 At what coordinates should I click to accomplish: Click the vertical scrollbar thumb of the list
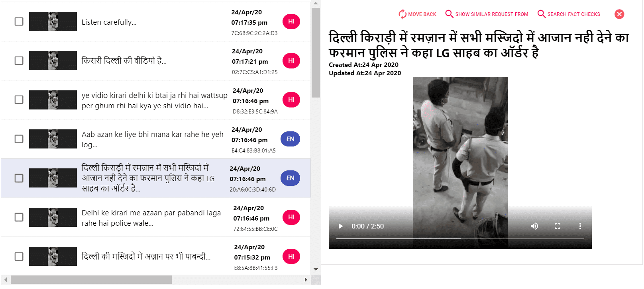coord(316,53)
